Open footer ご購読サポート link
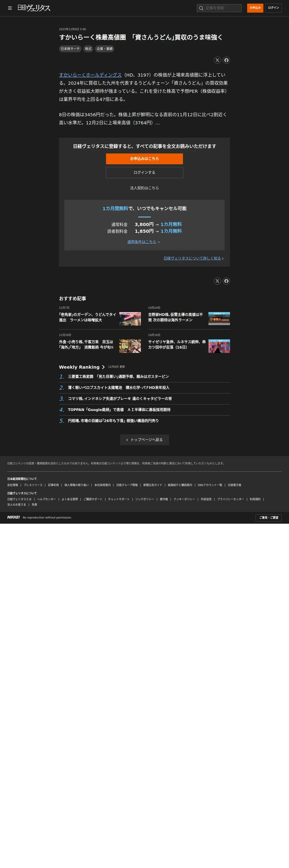289x868 pixels. [x=93, y=499]
